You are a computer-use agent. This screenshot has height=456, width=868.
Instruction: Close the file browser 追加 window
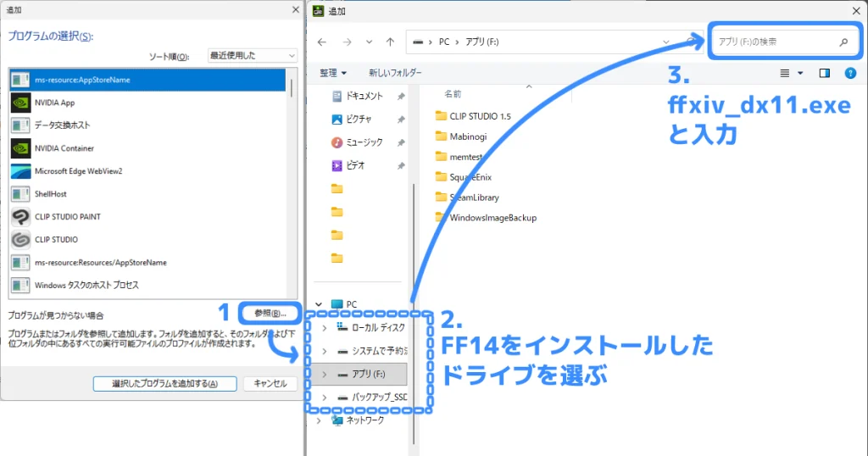[x=856, y=10]
